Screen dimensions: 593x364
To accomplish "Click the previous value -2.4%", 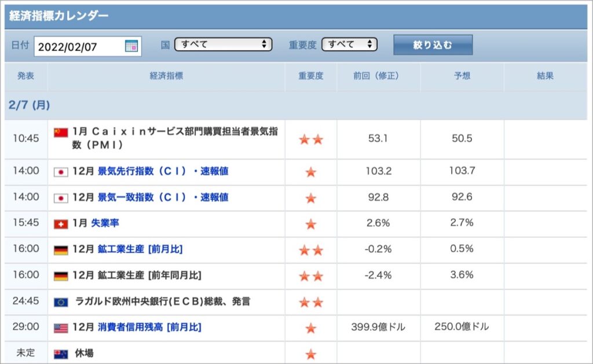I will [x=378, y=275].
